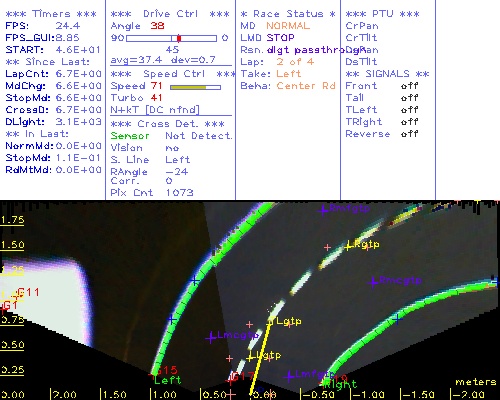
Task: Select the Rmcgtp purple cross marker
Action: (374, 282)
